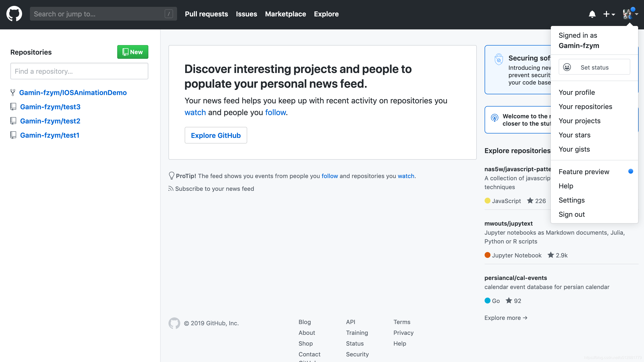The width and height of the screenshot is (644, 362).
Task: Focus the Find a repository input field
Action: point(79,71)
